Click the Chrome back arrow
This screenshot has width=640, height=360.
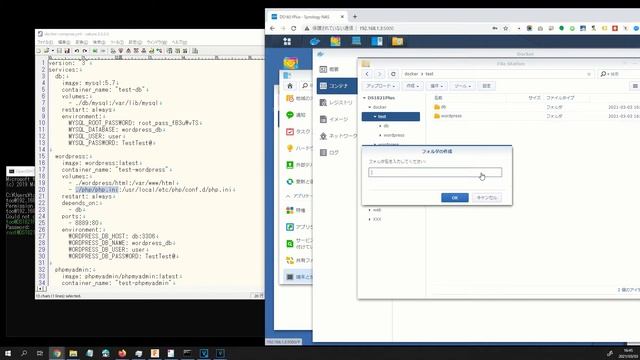pos(273,28)
